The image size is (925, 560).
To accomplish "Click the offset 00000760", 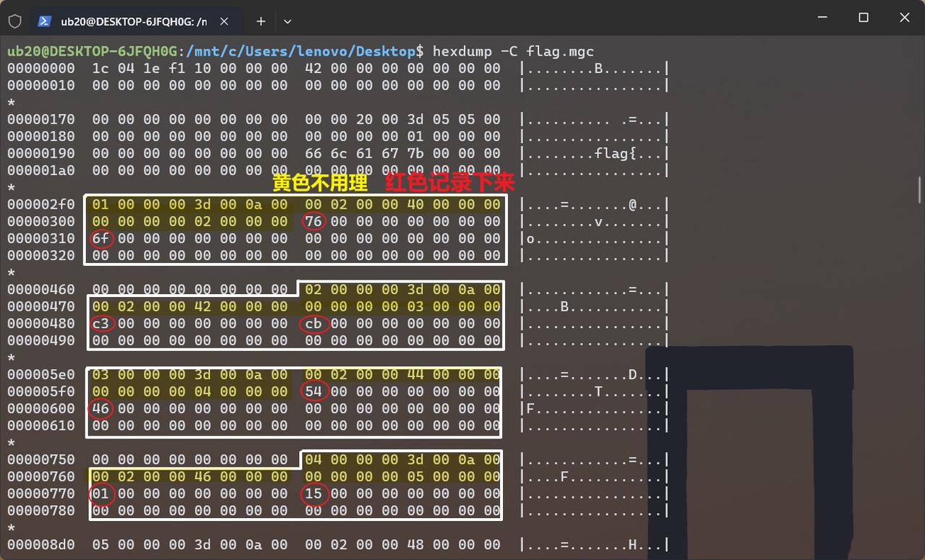I will [x=41, y=477].
